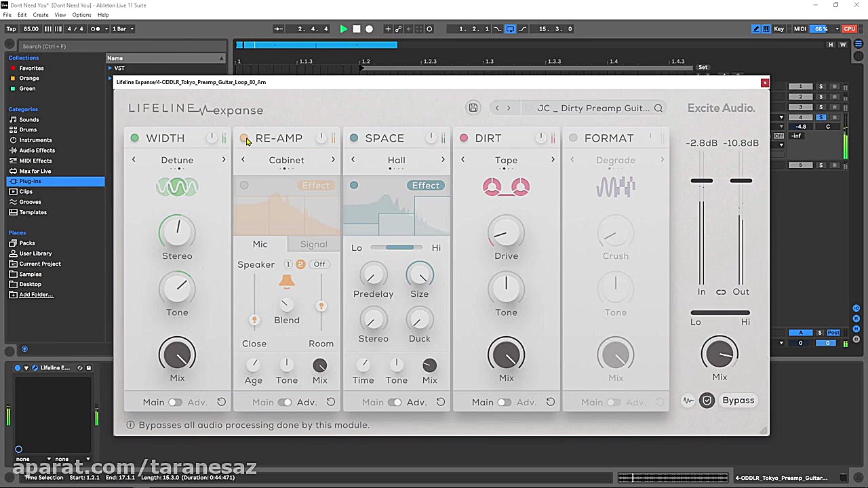Screen dimensions: 868x488
Task: Select previous WIDTH mode before Detune
Action: coord(134,160)
